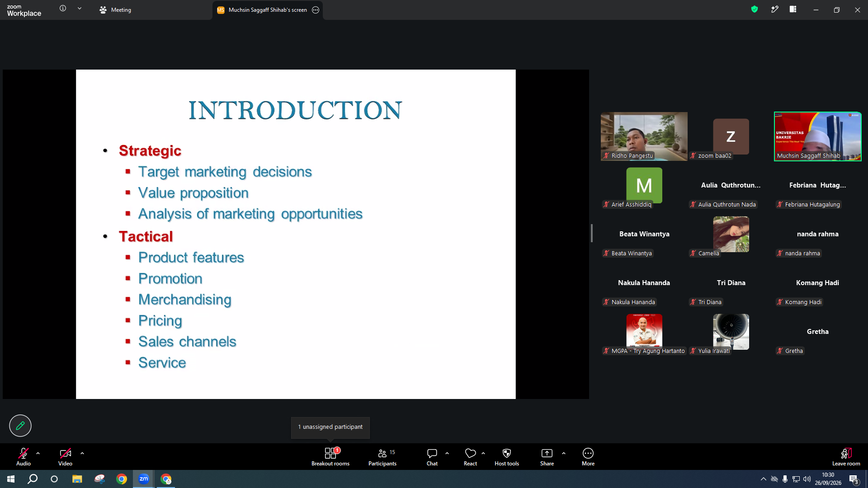
Task: Expand the Video settings arrow
Action: click(82, 453)
